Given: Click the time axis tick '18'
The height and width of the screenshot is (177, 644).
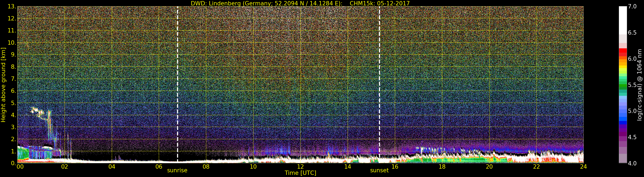Looking at the screenshot, I should [442, 167].
